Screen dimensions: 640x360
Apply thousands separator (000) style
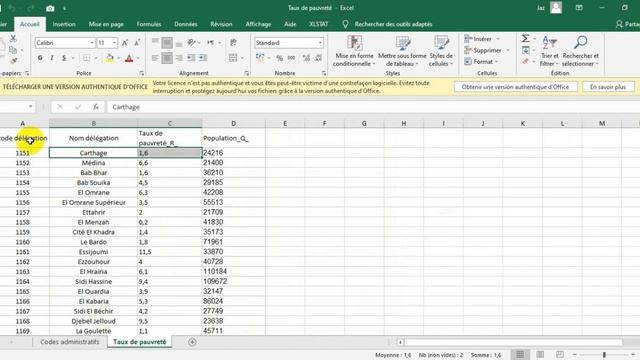click(x=291, y=58)
